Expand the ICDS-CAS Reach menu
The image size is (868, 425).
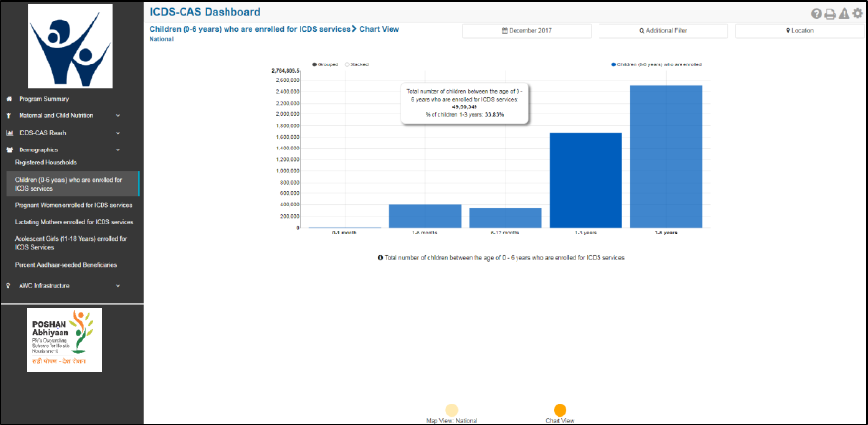118,133
